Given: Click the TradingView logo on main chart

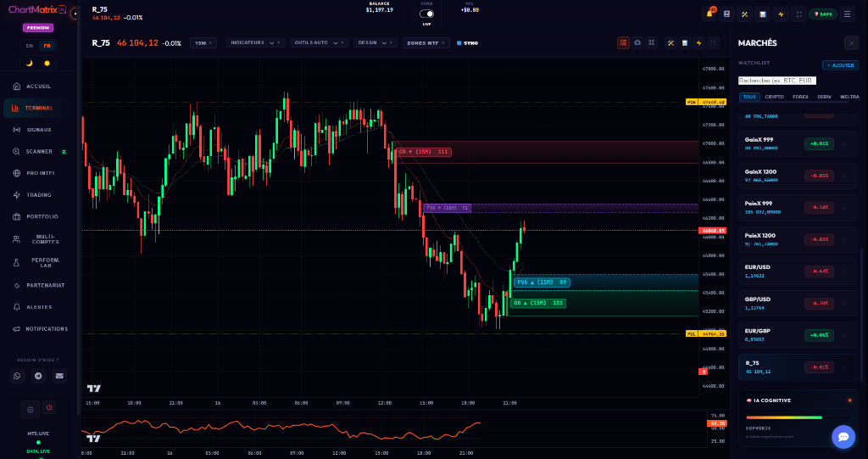Looking at the screenshot, I should pos(94,389).
